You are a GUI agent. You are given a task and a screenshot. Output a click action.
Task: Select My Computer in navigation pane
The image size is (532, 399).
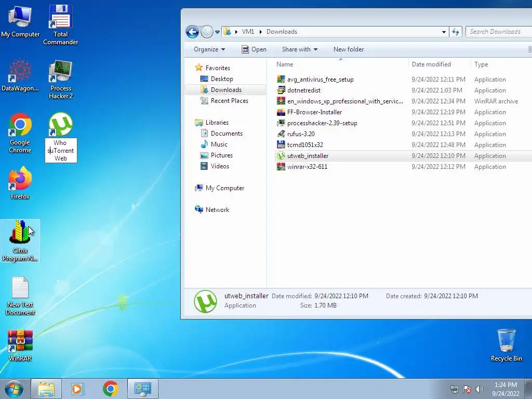[224, 188]
